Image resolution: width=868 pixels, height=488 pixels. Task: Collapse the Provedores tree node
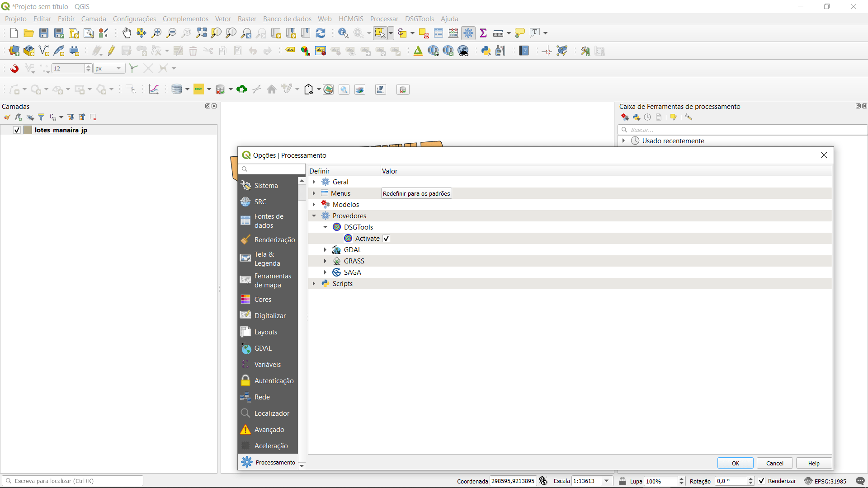tap(314, 216)
